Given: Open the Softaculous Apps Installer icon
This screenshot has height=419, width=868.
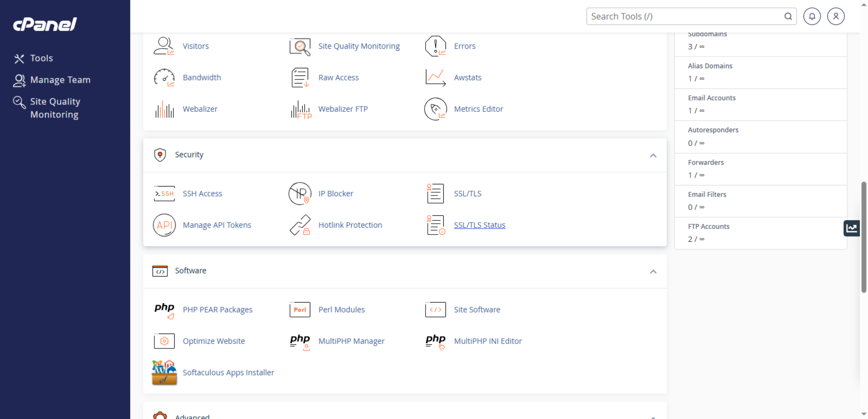Looking at the screenshot, I should pyautogui.click(x=164, y=372).
